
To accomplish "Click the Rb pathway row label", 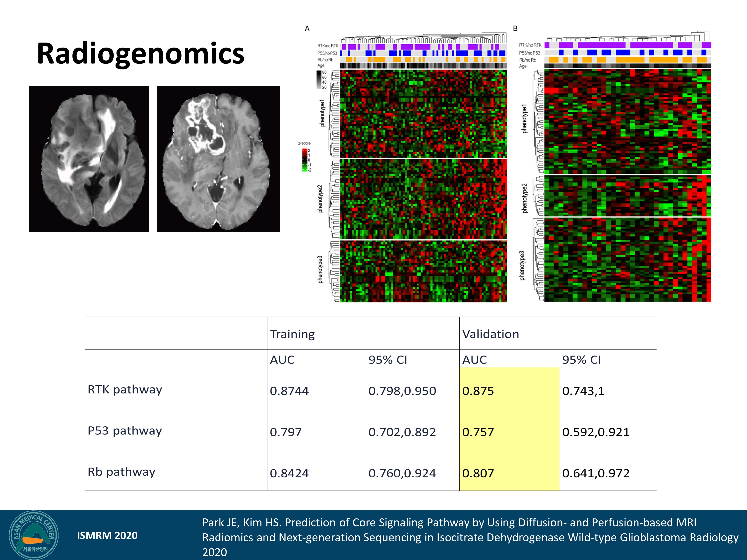I will tap(121, 472).
